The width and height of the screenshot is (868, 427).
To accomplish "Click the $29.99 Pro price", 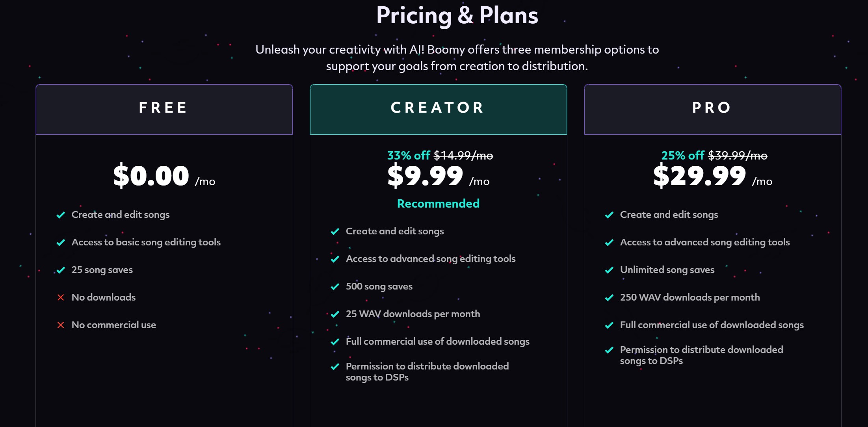I will coord(699,176).
